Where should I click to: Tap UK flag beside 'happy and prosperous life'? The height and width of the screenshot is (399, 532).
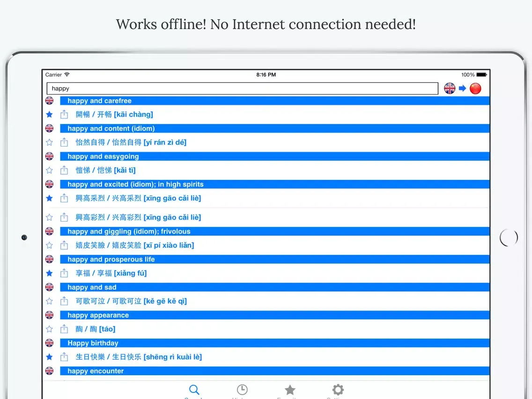(x=50, y=259)
